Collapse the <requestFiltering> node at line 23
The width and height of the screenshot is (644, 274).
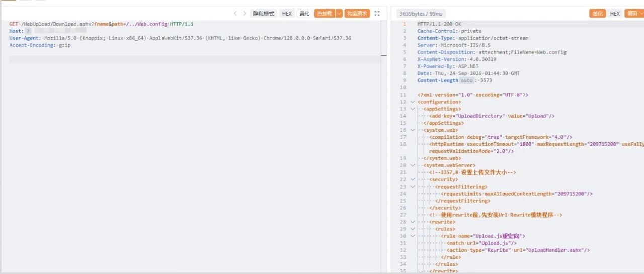click(x=413, y=187)
